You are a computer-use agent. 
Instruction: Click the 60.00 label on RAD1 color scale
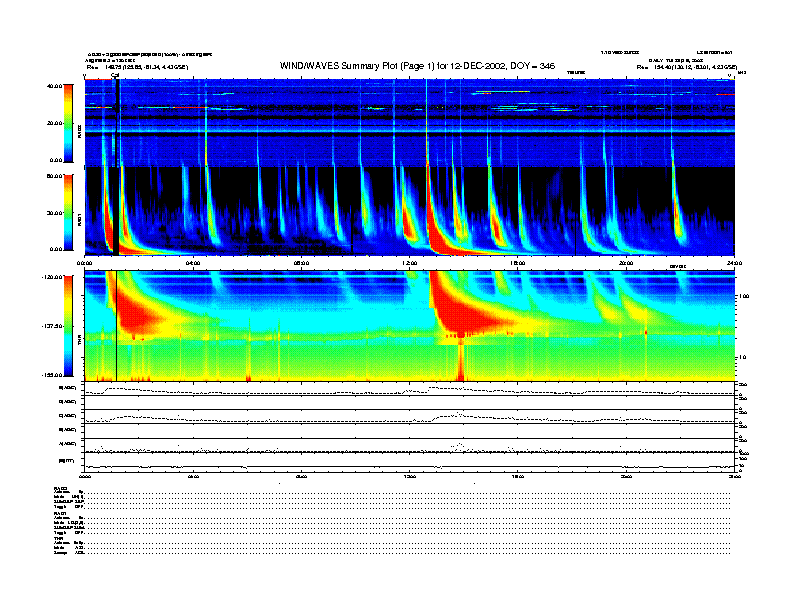(x=55, y=176)
